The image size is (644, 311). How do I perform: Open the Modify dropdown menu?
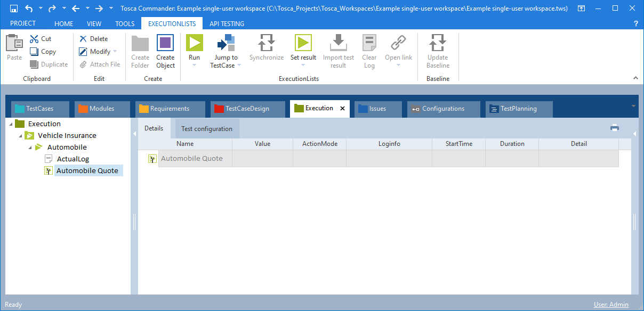pos(115,52)
